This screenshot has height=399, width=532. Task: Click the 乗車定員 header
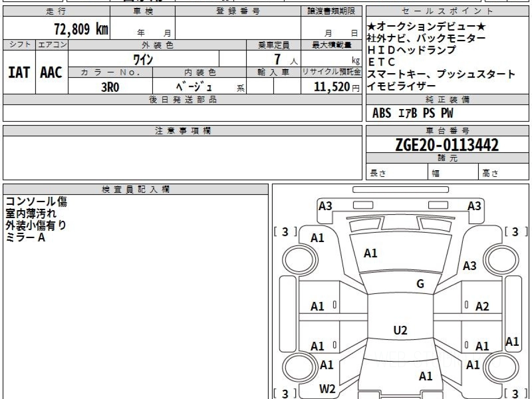pos(274,45)
